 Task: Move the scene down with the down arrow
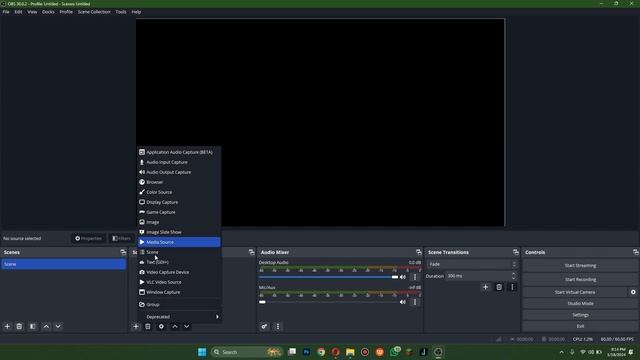[58, 327]
